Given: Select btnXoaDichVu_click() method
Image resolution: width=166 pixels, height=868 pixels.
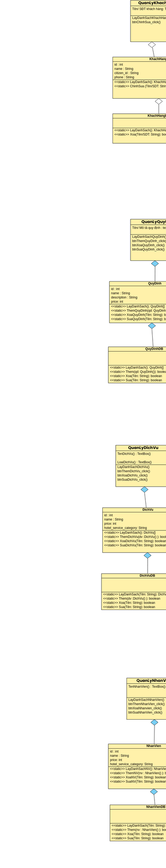Looking at the screenshot, I should 132,475.
